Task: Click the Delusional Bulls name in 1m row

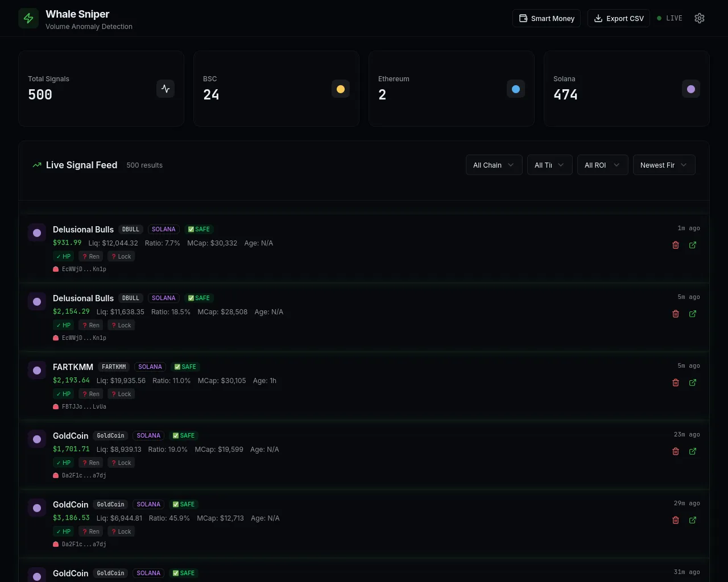Action: [83, 230]
